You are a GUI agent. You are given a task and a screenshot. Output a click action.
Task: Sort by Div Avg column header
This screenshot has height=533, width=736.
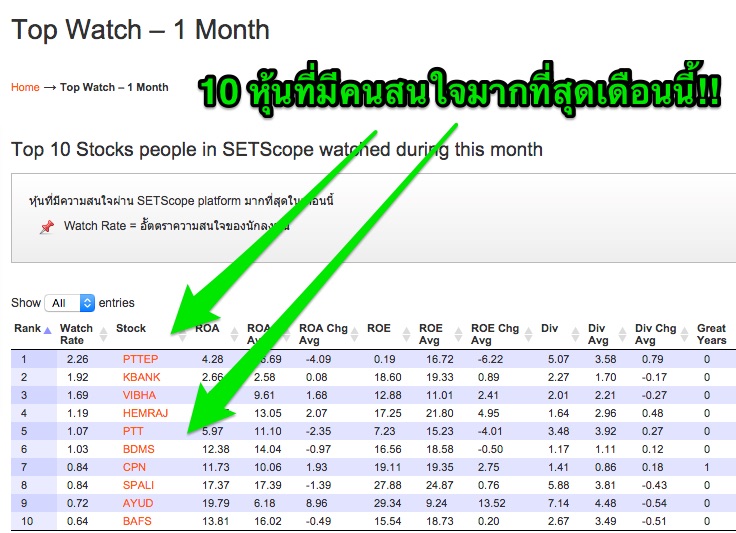606,334
